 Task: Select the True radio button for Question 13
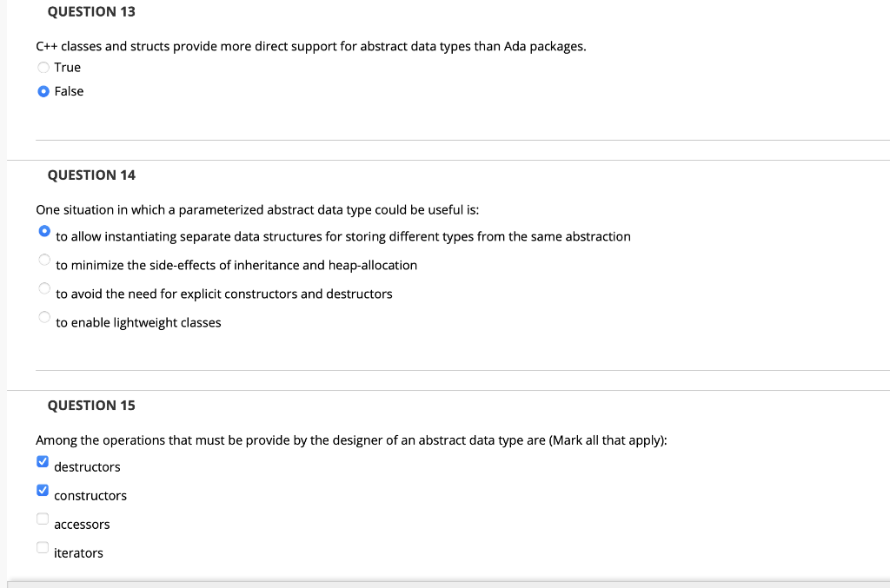43,67
